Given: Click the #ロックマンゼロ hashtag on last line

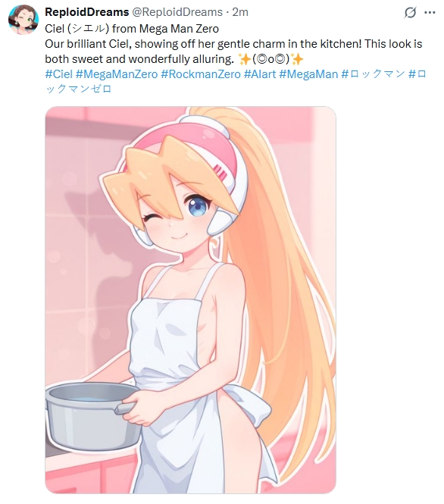Looking at the screenshot, I should pos(78,89).
